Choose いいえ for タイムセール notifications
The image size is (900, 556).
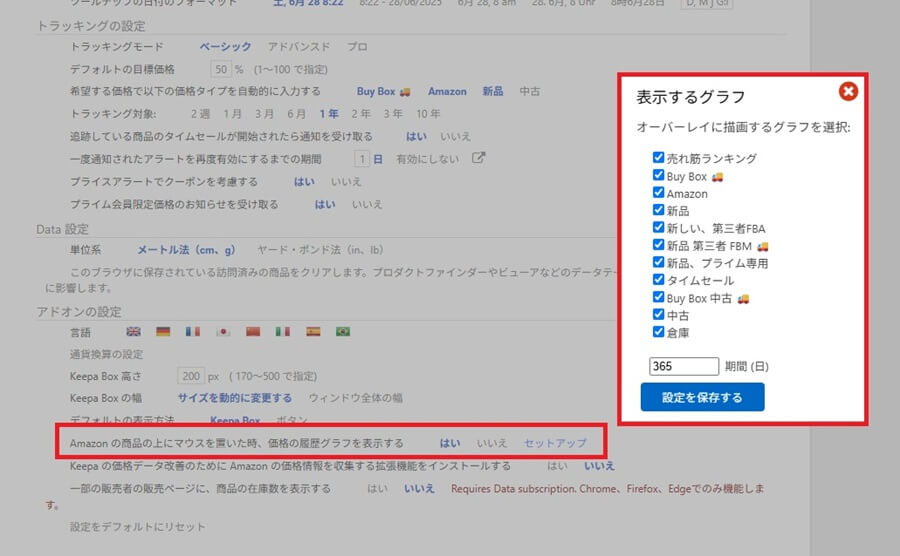click(x=456, y=136)
